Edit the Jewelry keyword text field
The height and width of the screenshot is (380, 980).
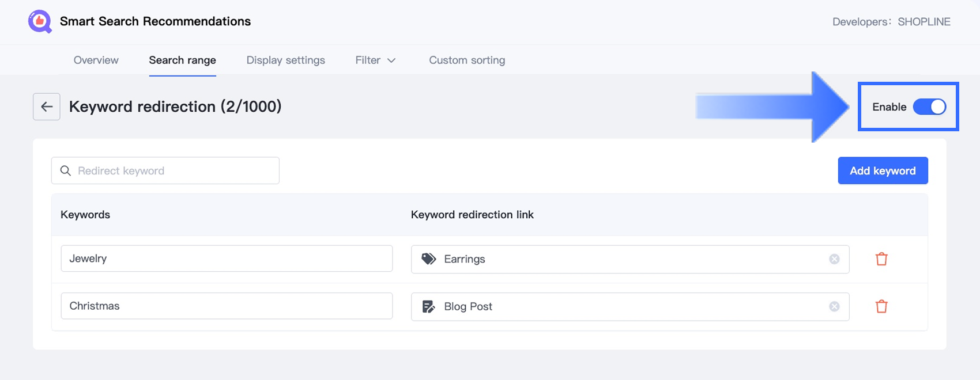click(x=227, y=259)
